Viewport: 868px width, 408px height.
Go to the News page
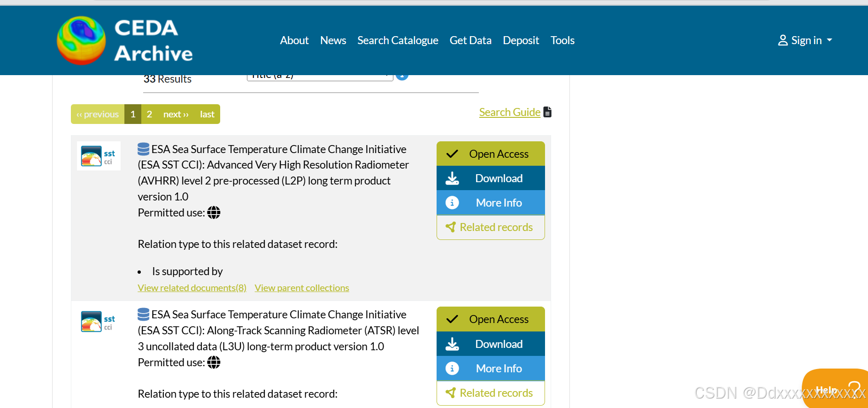click(333, 40)
